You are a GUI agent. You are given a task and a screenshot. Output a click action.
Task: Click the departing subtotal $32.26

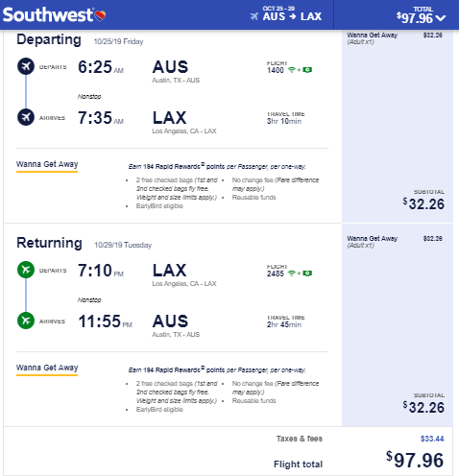[423, 203]
